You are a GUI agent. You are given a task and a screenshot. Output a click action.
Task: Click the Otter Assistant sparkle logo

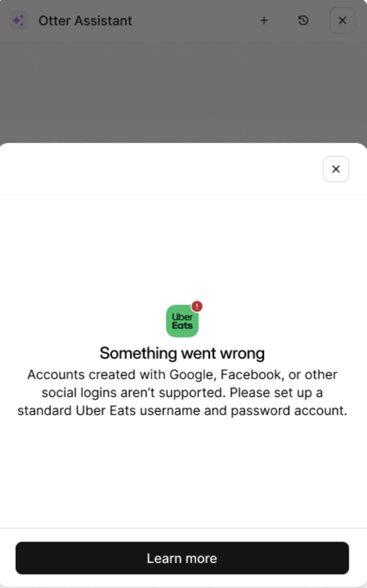[18, 20]
